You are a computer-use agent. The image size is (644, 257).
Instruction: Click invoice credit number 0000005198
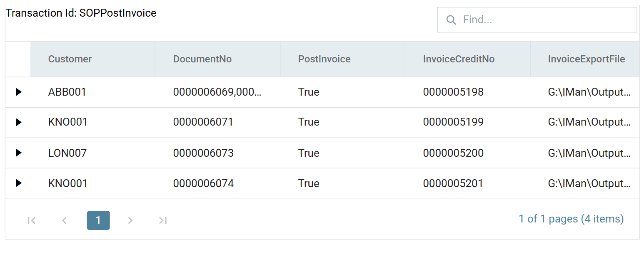[453, 92]
